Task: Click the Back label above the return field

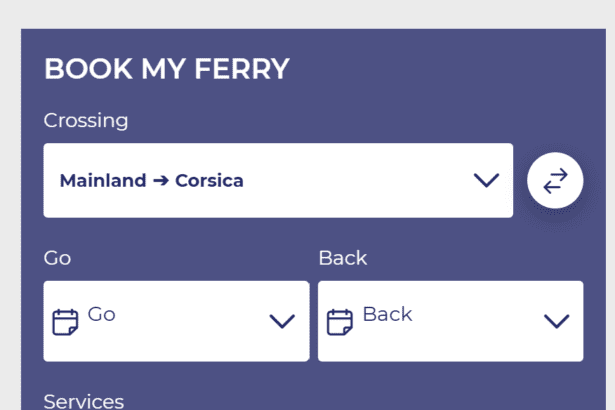Action: tap(343, 258)
